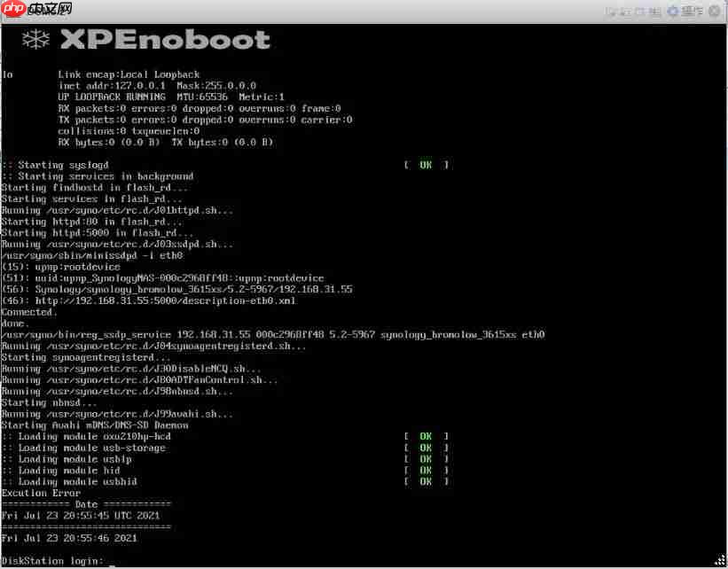Click the OK status for usbhid module
Screen dimensions: 728x569
(426, 481)
